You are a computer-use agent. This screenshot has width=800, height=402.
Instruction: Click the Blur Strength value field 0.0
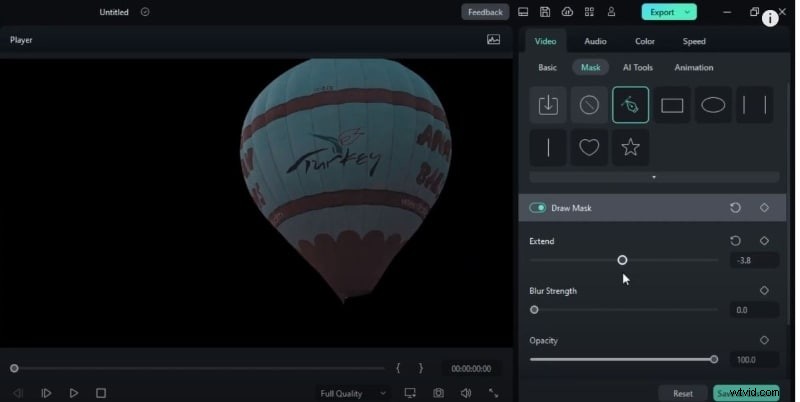[755, 310]
